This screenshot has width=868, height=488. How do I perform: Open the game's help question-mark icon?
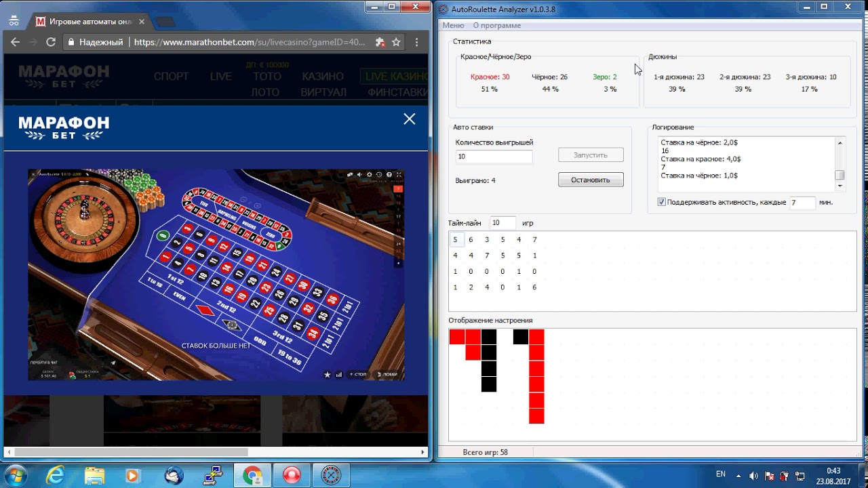tap(389, 174)
